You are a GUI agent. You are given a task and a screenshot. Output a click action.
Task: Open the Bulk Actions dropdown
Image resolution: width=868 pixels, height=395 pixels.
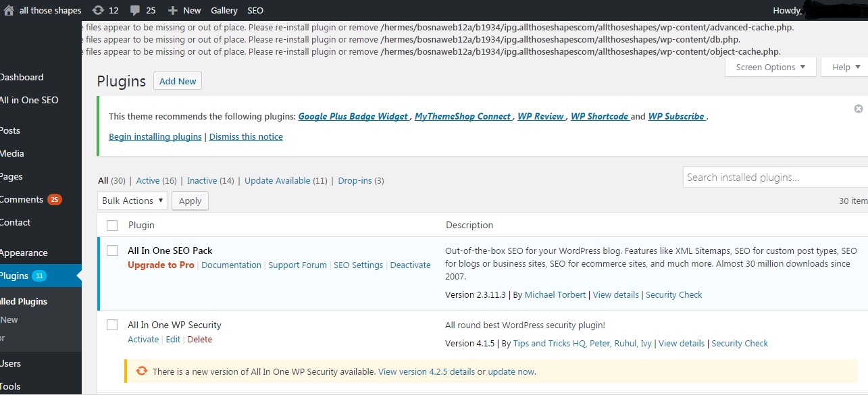coord(132,201)
